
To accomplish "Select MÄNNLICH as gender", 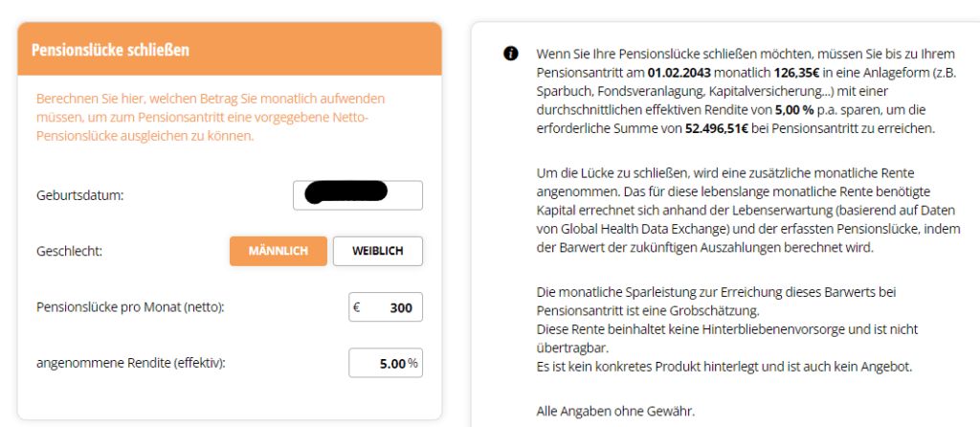I will tap(278, 251).
